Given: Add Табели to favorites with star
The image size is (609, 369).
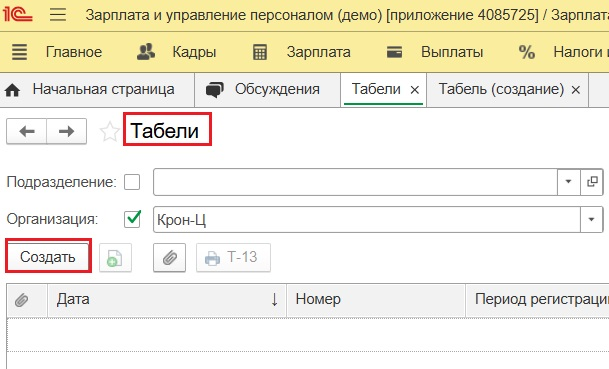Looking at the screenshot, I should [x=110, y=132].
